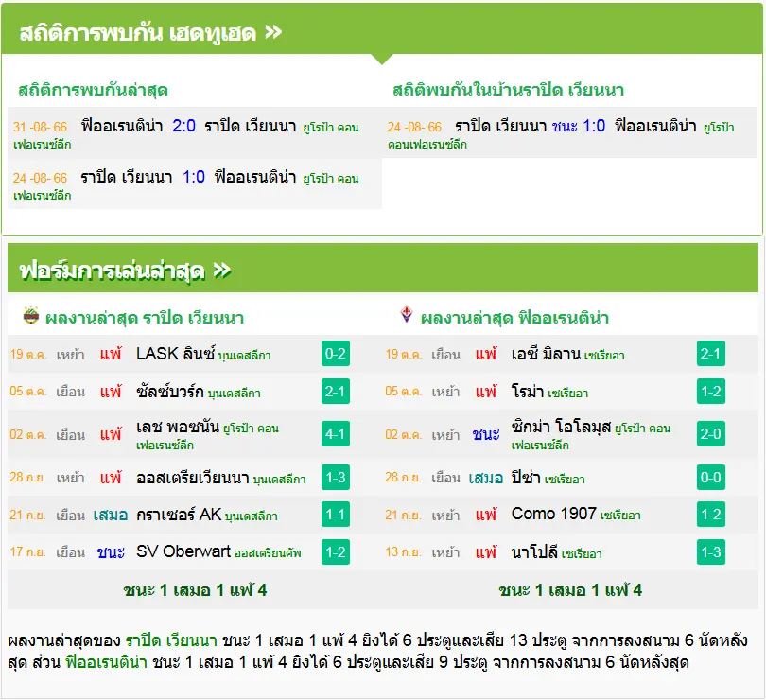
Task: Click the blue ชนะ label in the ซิกม่า โอโลมุส row
Action: (x=486, y=434)
